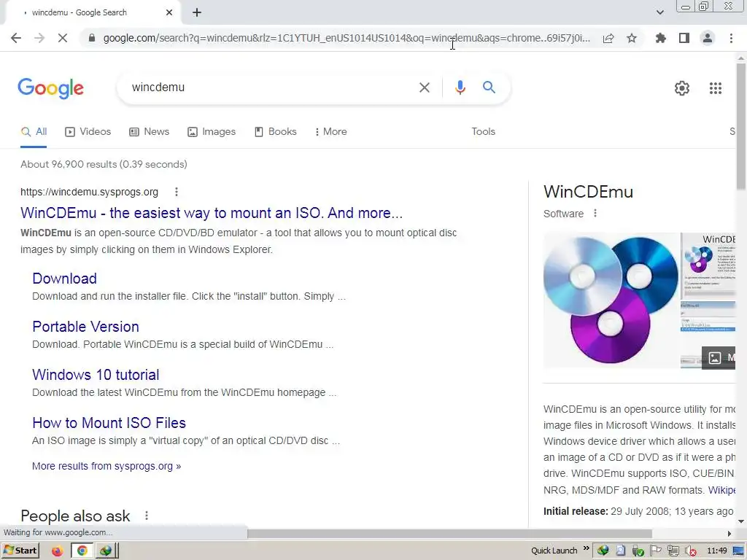Switch to the Books tab
747x560 pixels.
point(275,132)
